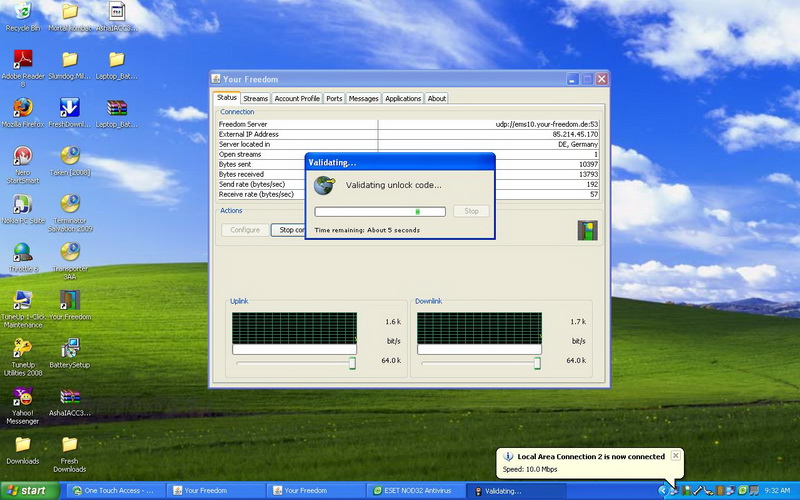Switch to the Applications tab
The width and height of the screenshot is (800, 500).
click(x=403, y=98)
